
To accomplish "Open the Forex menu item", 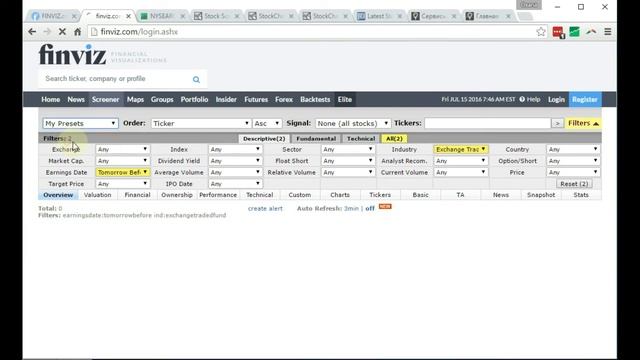I will pyautogui.click(x=284, y=100).
